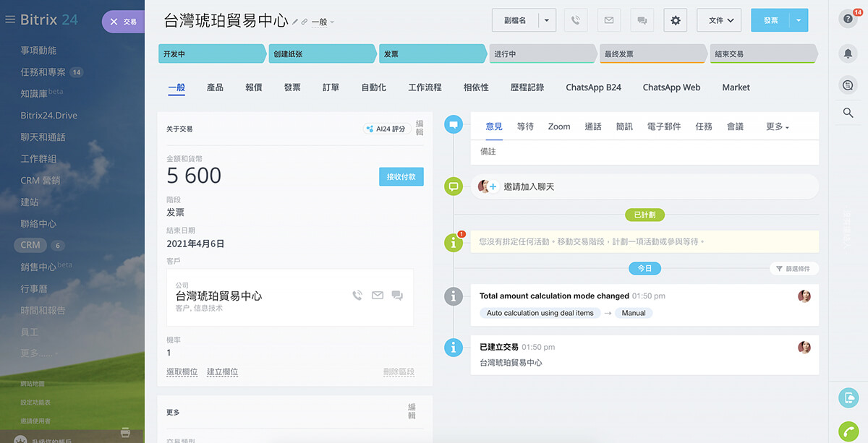Click 刪除區段 link
The image size is (868, 443).
399,372
